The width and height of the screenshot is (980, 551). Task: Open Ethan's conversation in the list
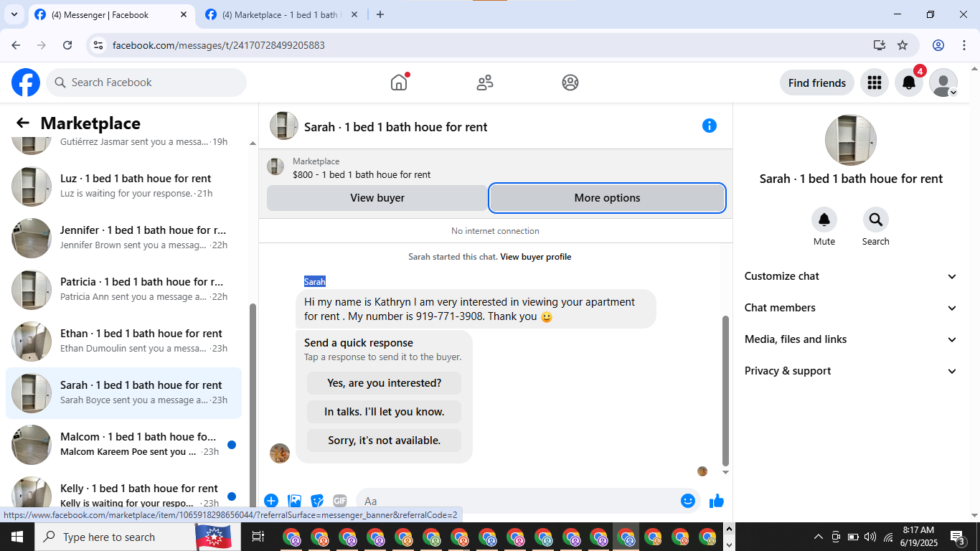[x=123, y=341]
